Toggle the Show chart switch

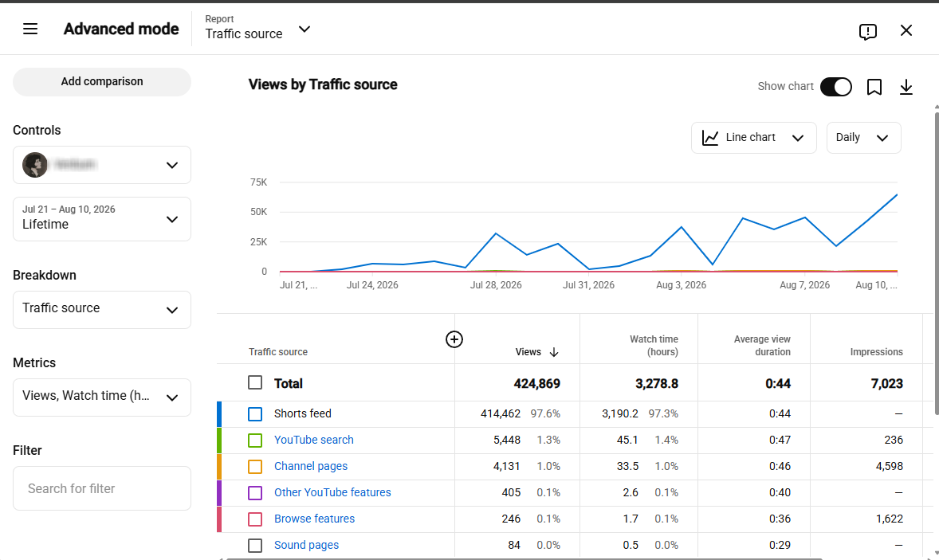[x=836, y=87]
